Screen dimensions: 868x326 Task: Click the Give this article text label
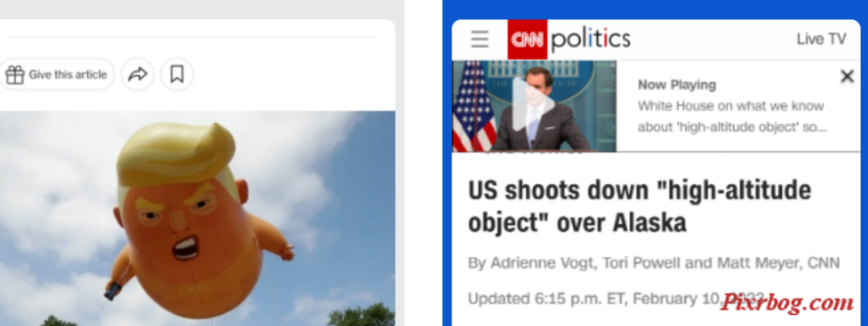click(68, 75)
